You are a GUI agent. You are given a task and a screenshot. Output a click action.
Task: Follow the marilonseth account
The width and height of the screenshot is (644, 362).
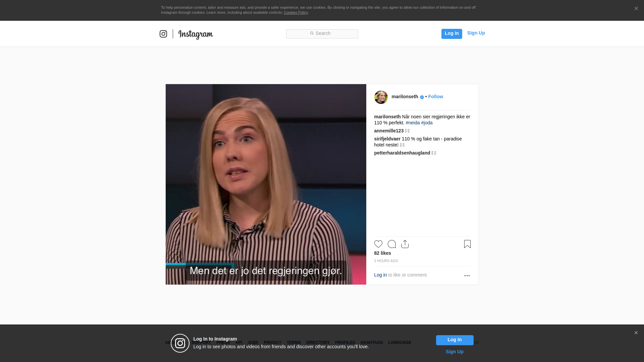(x=435, y=97)
